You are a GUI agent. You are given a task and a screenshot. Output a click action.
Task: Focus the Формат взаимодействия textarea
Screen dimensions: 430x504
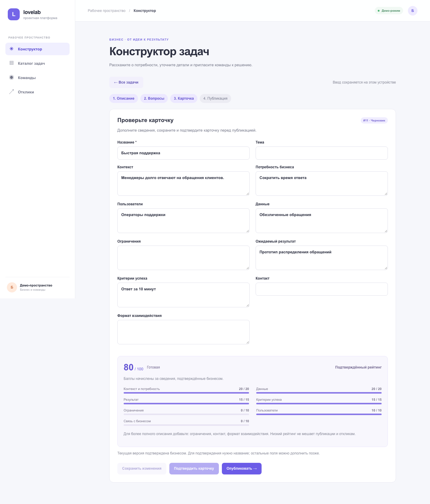183,332
